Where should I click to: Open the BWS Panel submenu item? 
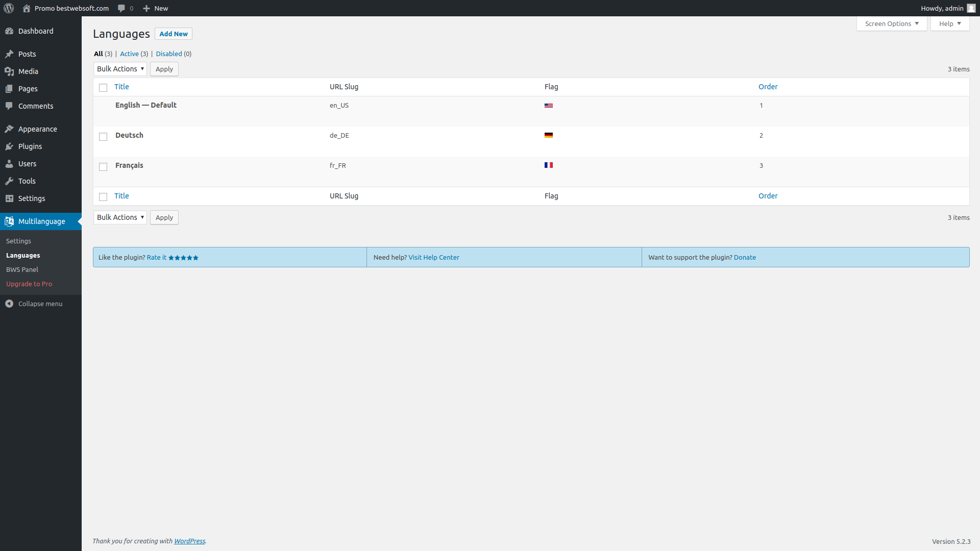22,269
